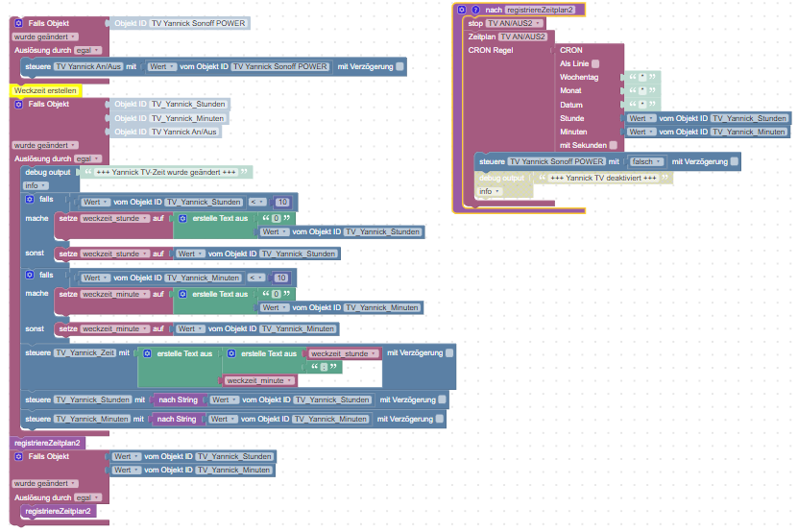Open gear on first Falls Objekt block (Sonoff POWER)
The width and height of the screenshot is (798, 532).
[19, 23]
